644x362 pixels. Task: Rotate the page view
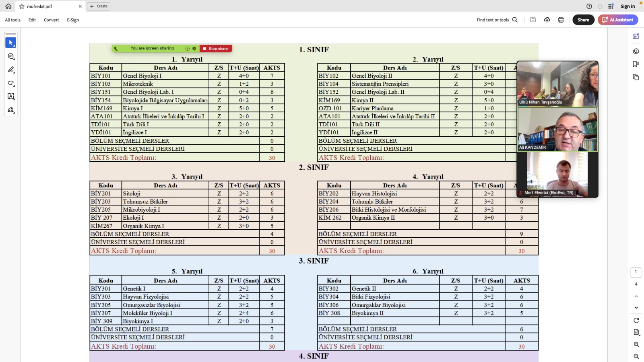click(636, 321)
